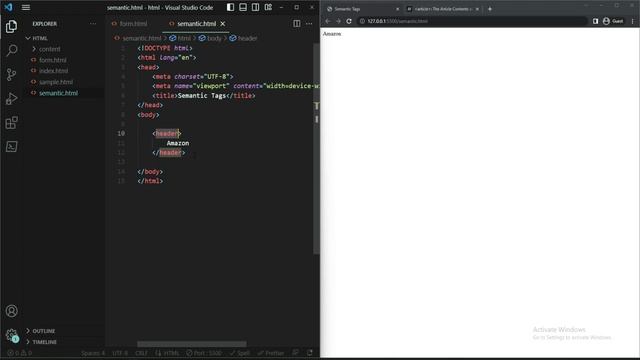This screenshot has width=640, height=360.
Task: Close the article browser tab
Action: click(x=477, y=9)
